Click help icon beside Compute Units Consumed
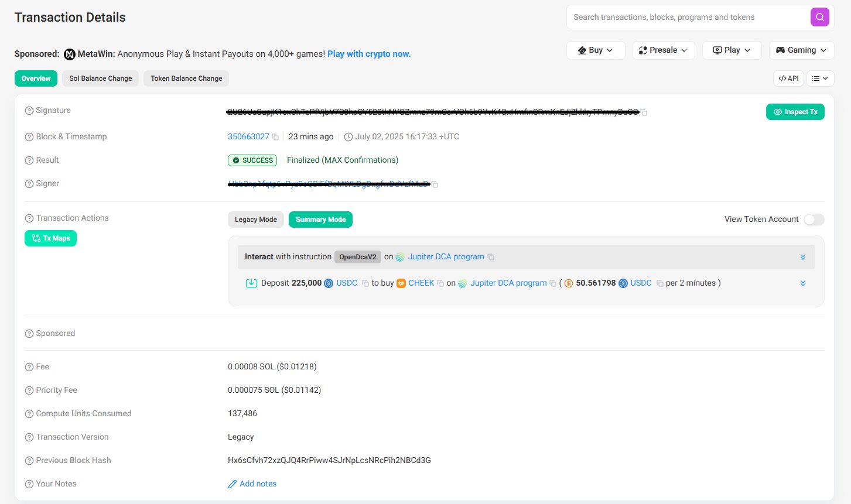 [x=29, y=414]
